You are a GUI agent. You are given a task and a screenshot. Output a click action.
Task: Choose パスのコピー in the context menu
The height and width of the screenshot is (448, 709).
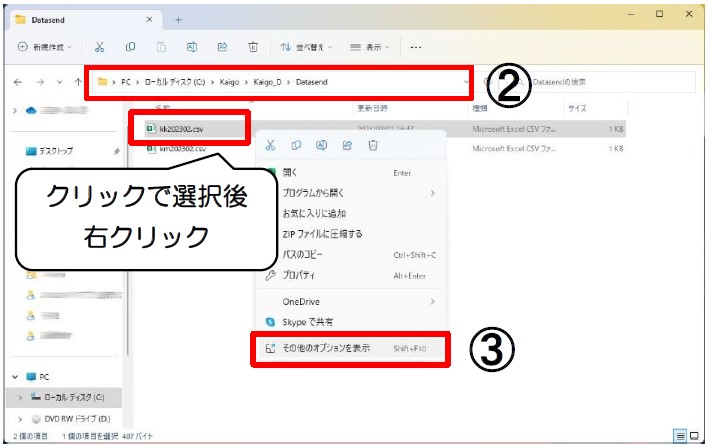pyautogui.click(x=351, y=255)
